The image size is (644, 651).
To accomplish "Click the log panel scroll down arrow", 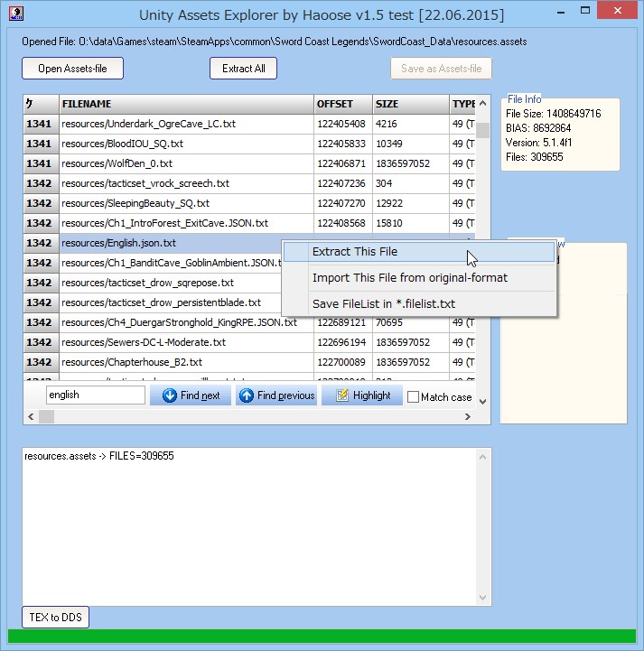I will [x=482, y=598].
